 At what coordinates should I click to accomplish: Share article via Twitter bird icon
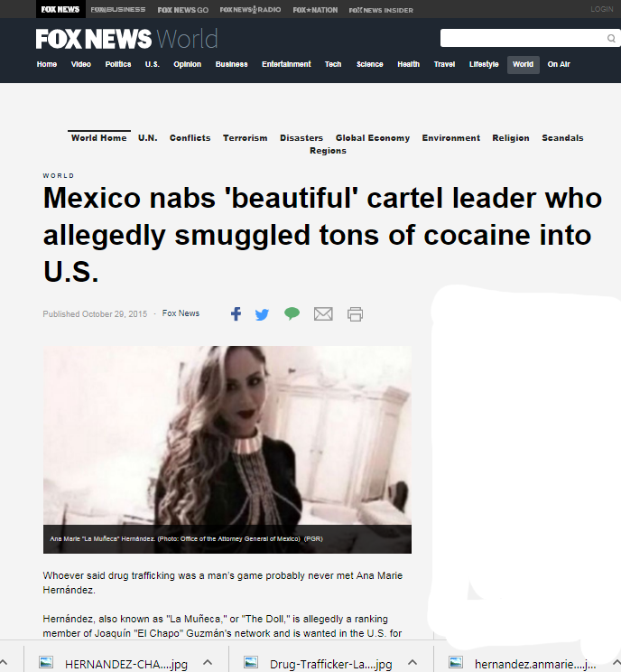(x=262, y=314)
